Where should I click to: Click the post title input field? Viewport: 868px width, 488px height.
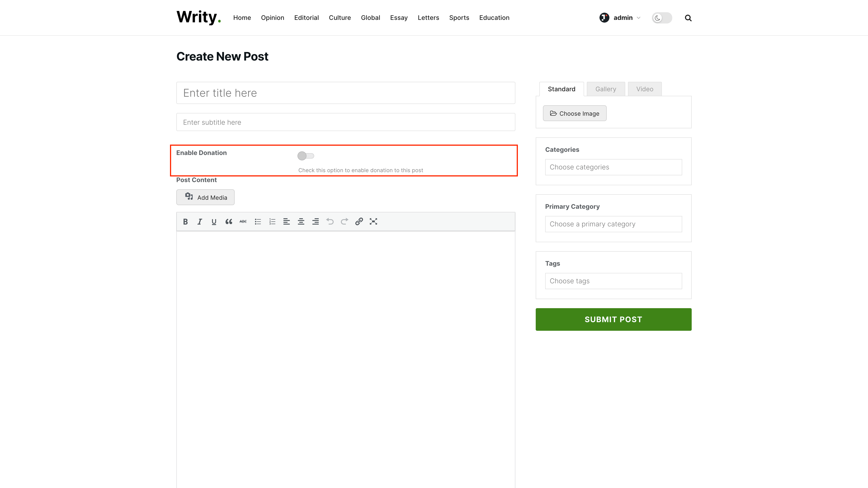(x=345, y=93)
